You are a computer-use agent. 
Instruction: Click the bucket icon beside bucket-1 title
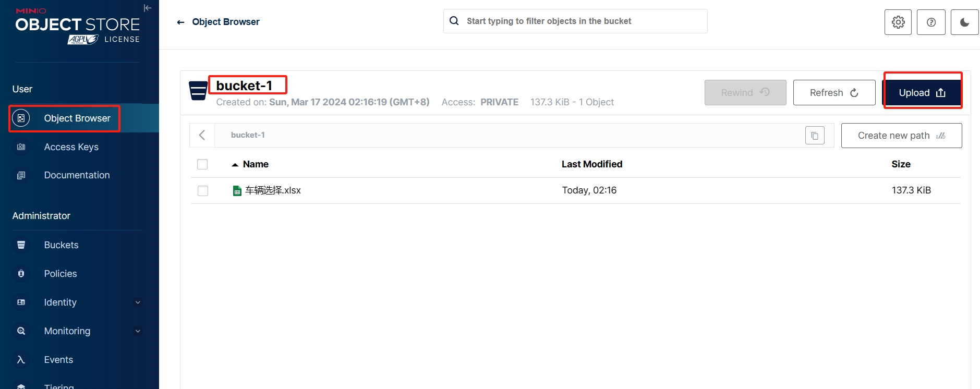(198, 91)
